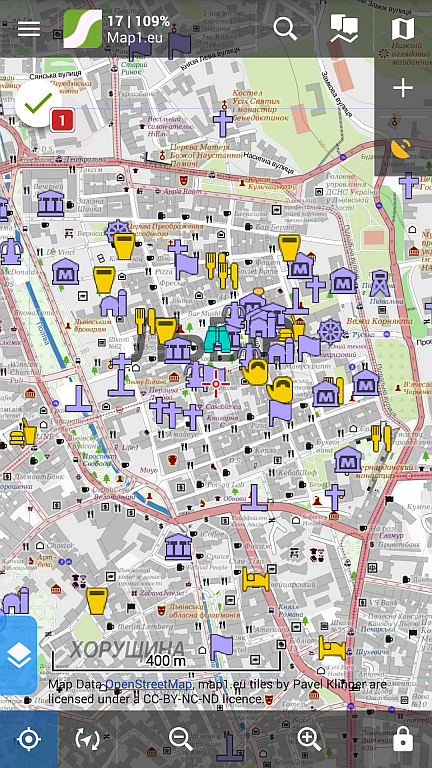Zoom in with the plus magnifier
Viewport: 432px width, 768px height.
[309, 739]
